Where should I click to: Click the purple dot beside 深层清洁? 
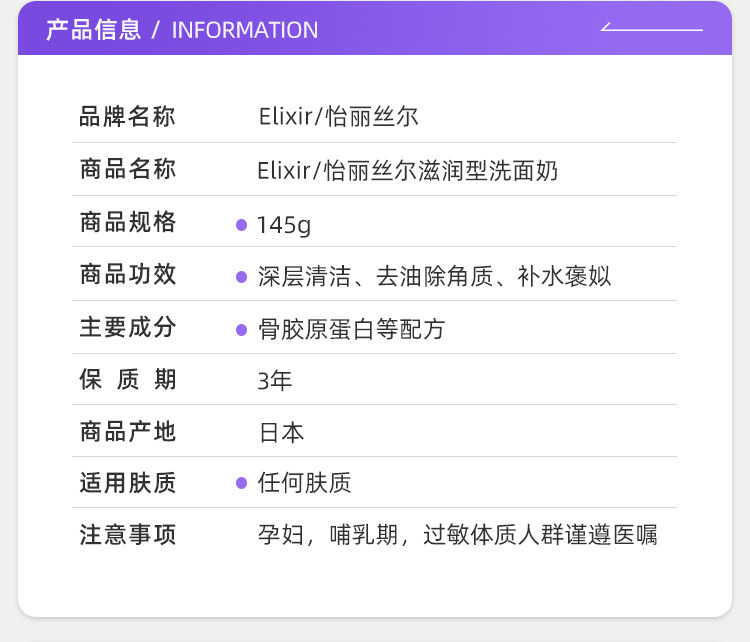click(241, 277)
